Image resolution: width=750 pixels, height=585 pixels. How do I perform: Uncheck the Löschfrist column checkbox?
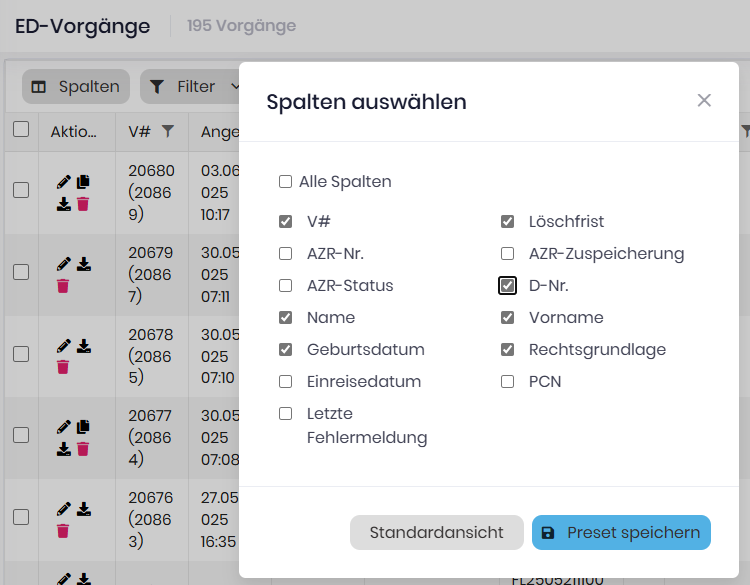(x=508, y=222)
